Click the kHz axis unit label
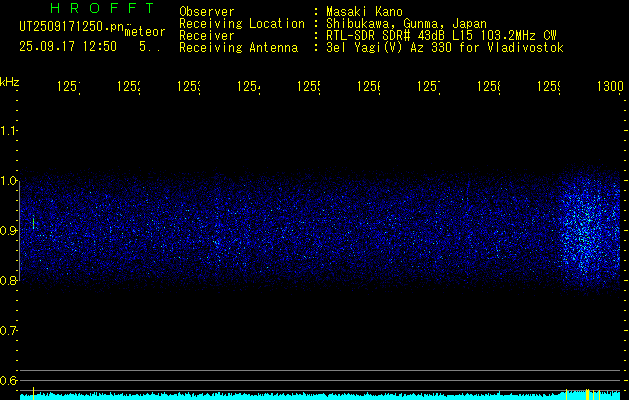Viewport: 629px width, 400px height. pos(10,81)
